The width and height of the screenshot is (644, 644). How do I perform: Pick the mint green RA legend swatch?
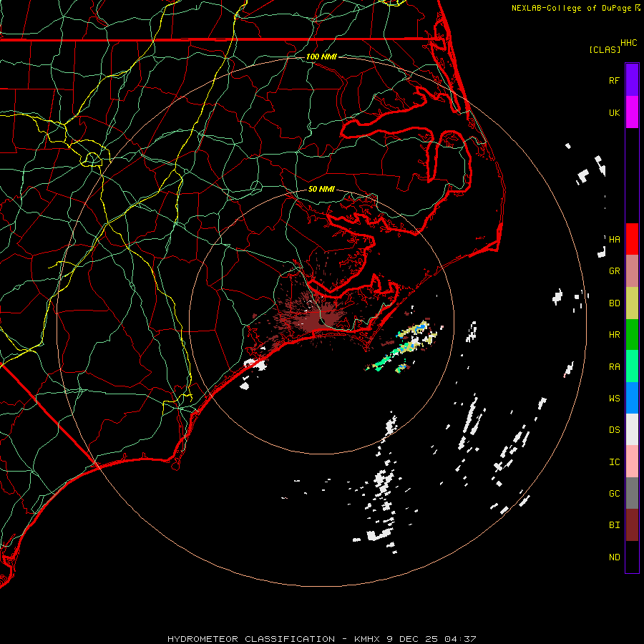click(x=632, y=366)
